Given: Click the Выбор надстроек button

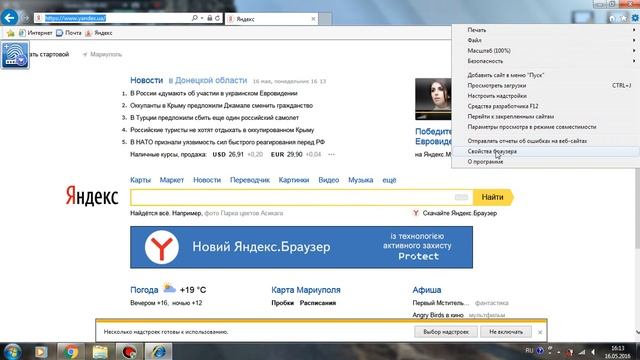Looking at the screenshot, I should pyautogui.click(x=446, y=332).
